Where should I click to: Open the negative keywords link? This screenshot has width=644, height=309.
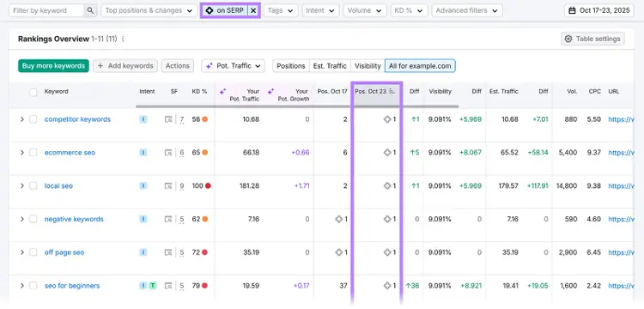pyautogui.click(x=74, y=219)
